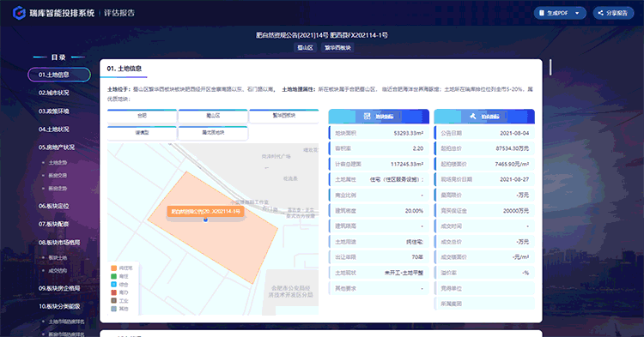Screen dimensions: 644x337
Task: Go to 02.城市状况 section
Action: tap(54, 93)
